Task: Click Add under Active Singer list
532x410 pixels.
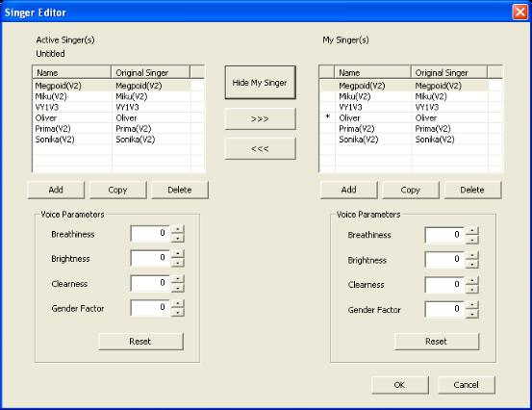Action: (56, 190)
